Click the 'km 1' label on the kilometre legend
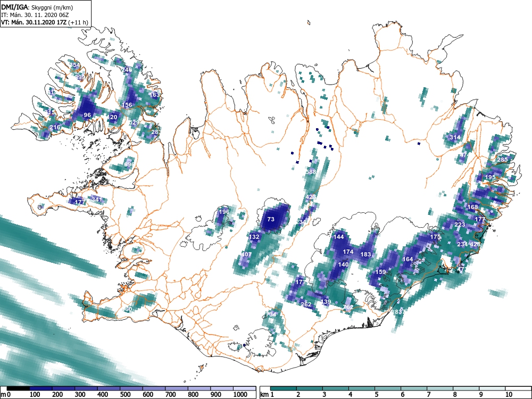 268,395
